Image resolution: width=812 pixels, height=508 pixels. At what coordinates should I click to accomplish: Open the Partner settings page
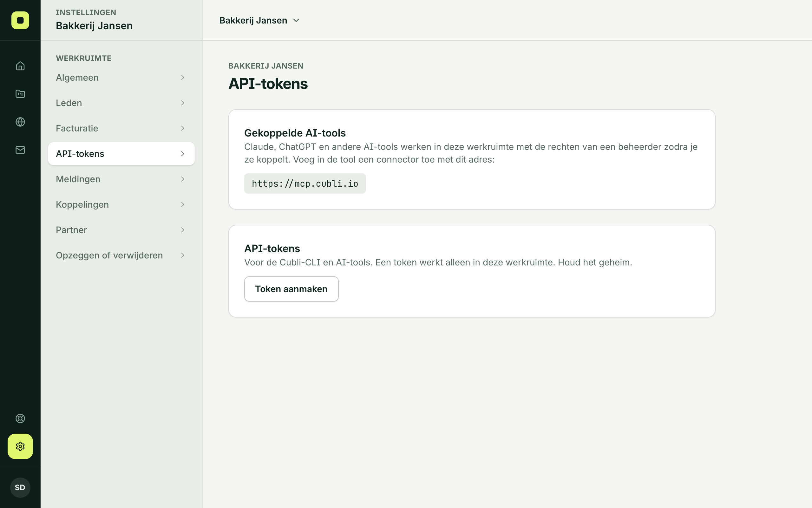[x=121, y=230]
